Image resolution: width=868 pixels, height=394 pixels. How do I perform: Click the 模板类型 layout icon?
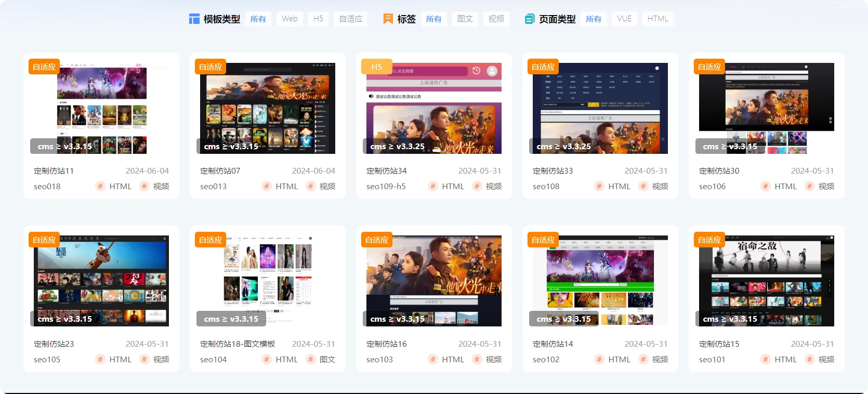point(194,19)
